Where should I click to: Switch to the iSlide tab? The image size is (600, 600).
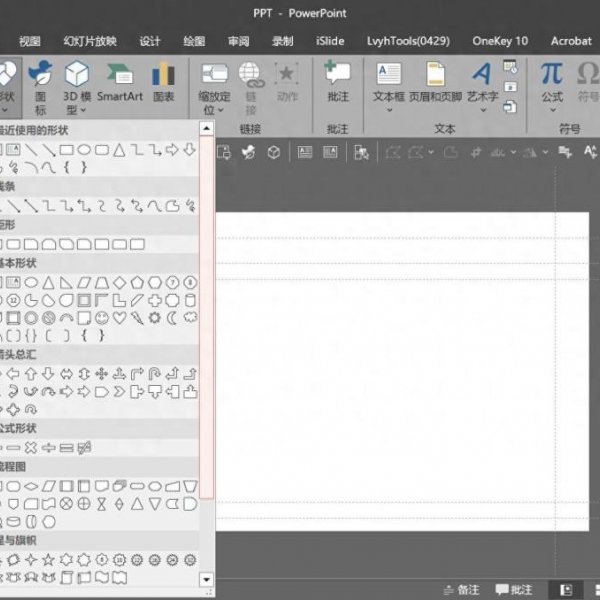click(330, 41)
